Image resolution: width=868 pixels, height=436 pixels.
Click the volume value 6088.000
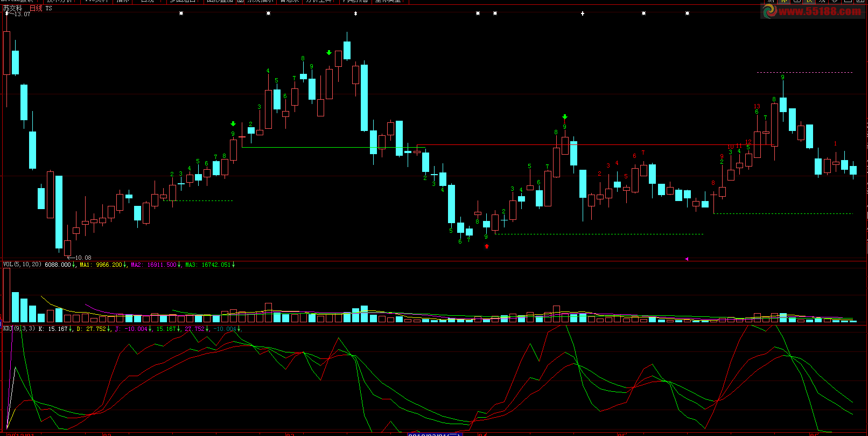(x=58, y=265)
